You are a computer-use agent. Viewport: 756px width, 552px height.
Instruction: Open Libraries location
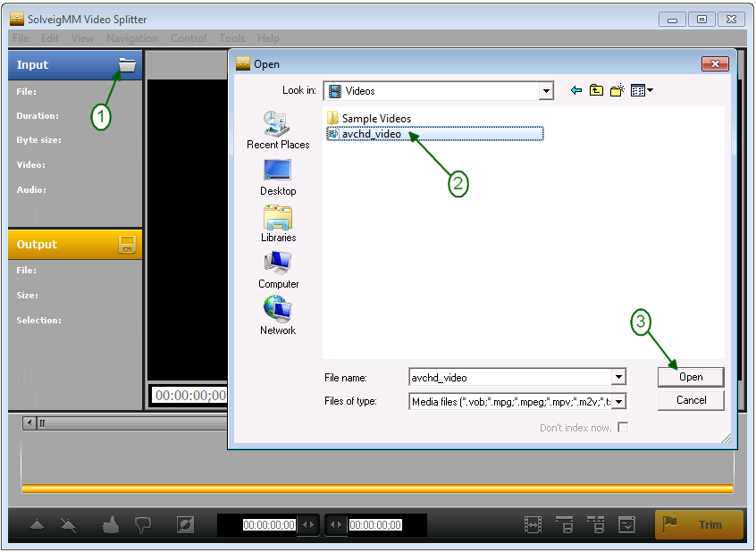pyautogui.click(x=278, y=223)
